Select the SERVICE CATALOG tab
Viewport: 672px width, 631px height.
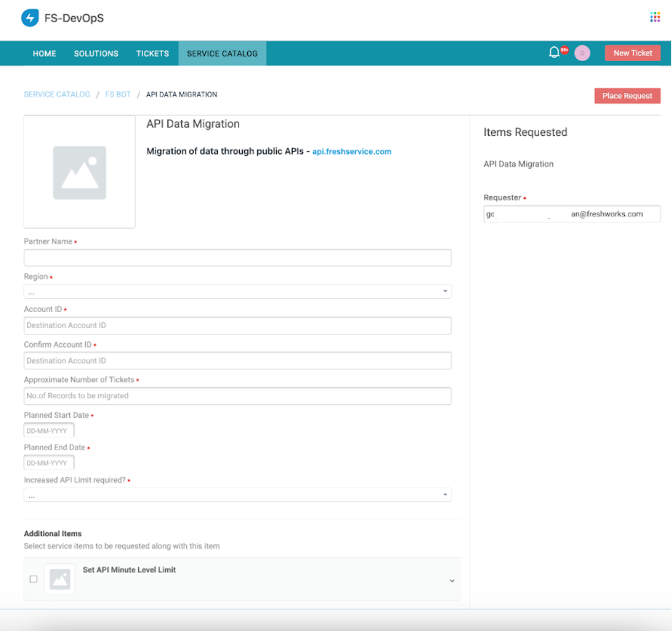tap(222, 53)
